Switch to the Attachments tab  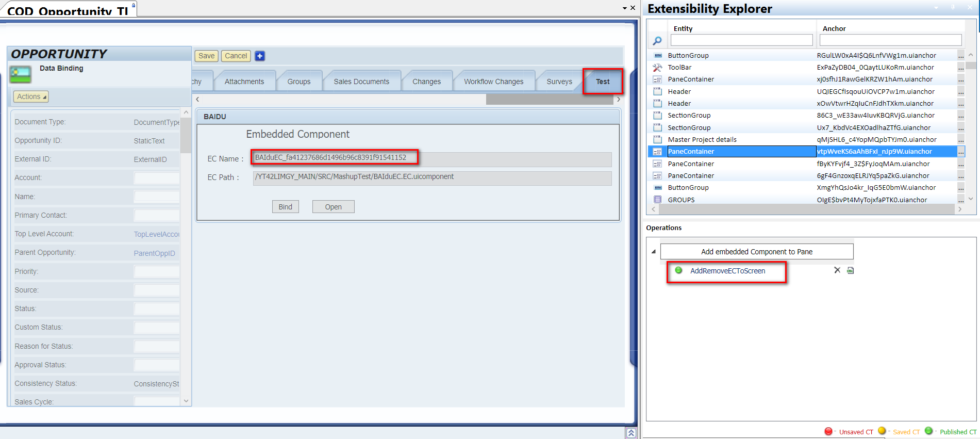[244, 82]
